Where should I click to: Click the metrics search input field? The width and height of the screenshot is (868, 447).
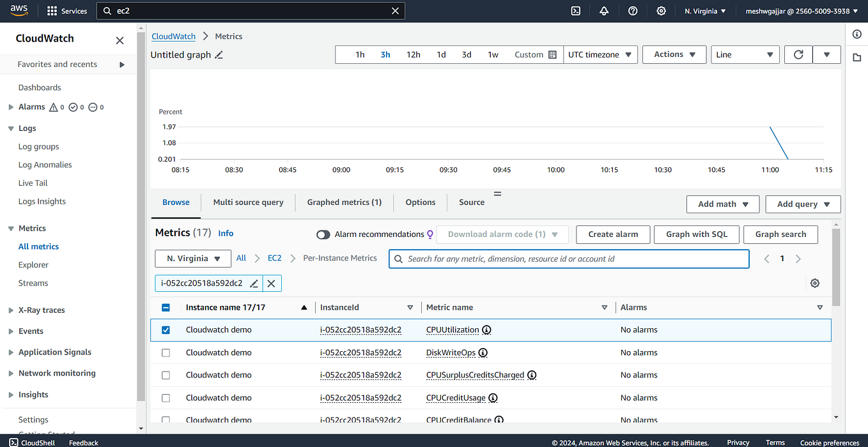point(569,259)
